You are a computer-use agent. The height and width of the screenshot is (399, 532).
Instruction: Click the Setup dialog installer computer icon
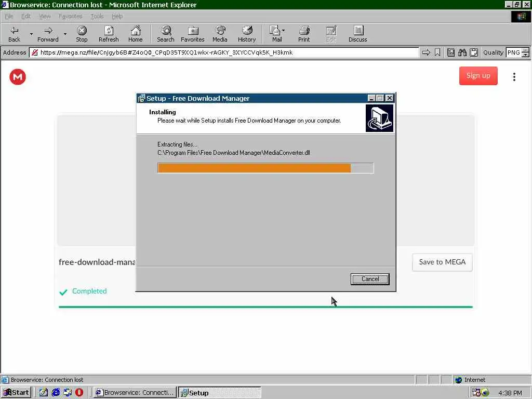tap(379, 118)
